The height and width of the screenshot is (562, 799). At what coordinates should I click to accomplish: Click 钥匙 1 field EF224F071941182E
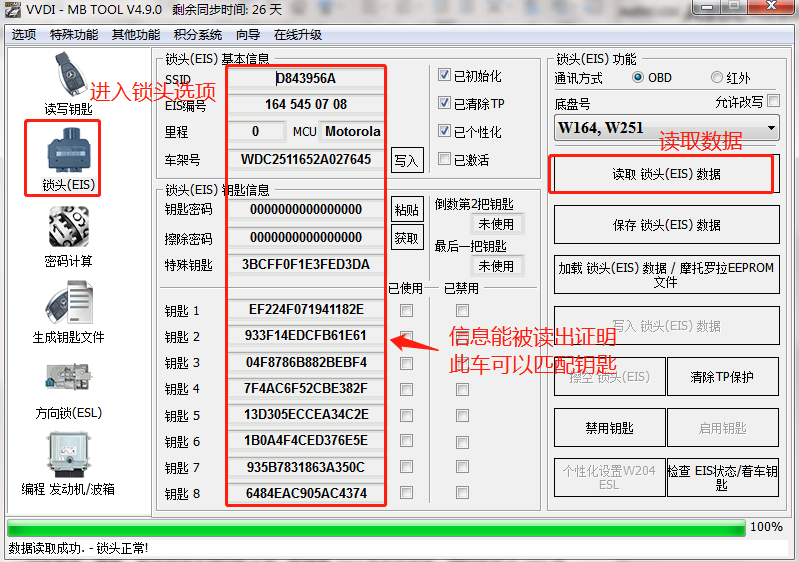pyautogui.click(x=306, y=310)
